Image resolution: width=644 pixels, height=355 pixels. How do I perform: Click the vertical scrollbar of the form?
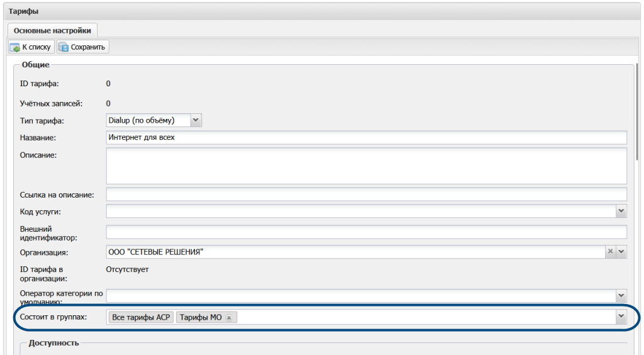(637, 112)
